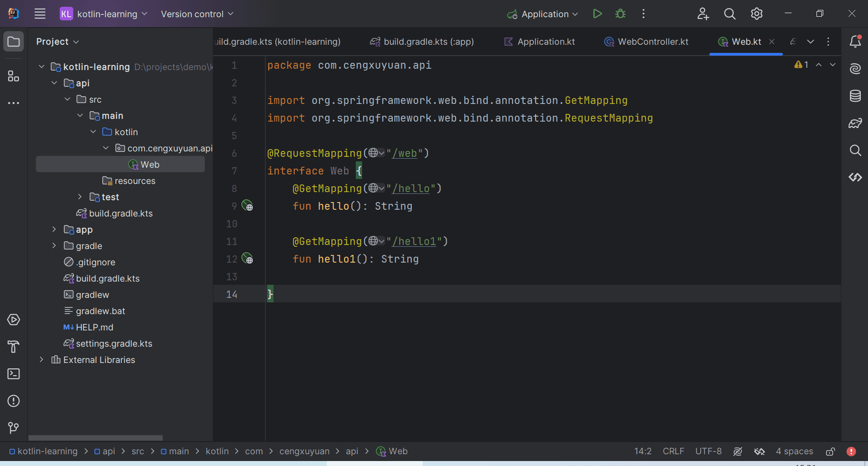Image resolution: width=868 pixels, height=466 pixels.
Task: Click the warning count indicator
Action: tap(801, 65)
